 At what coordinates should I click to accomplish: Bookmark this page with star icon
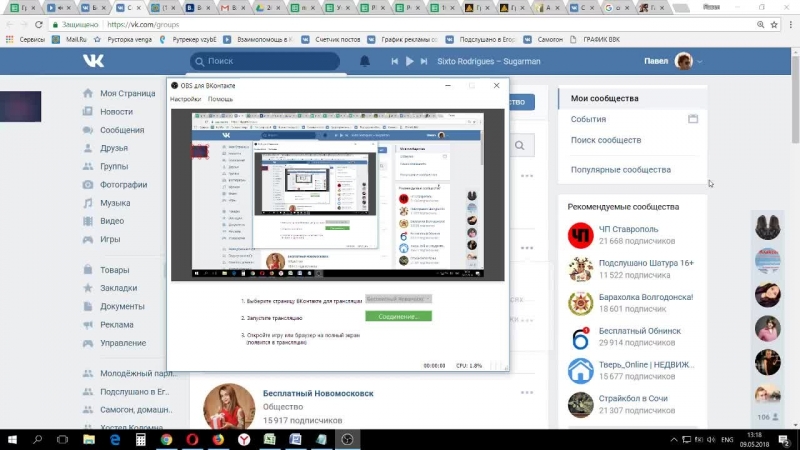774,24
